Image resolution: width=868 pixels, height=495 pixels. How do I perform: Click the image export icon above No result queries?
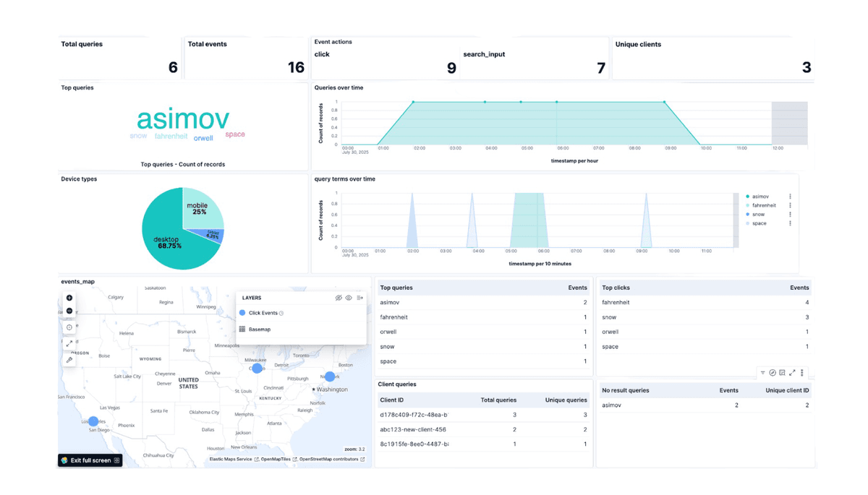point(782,373)
